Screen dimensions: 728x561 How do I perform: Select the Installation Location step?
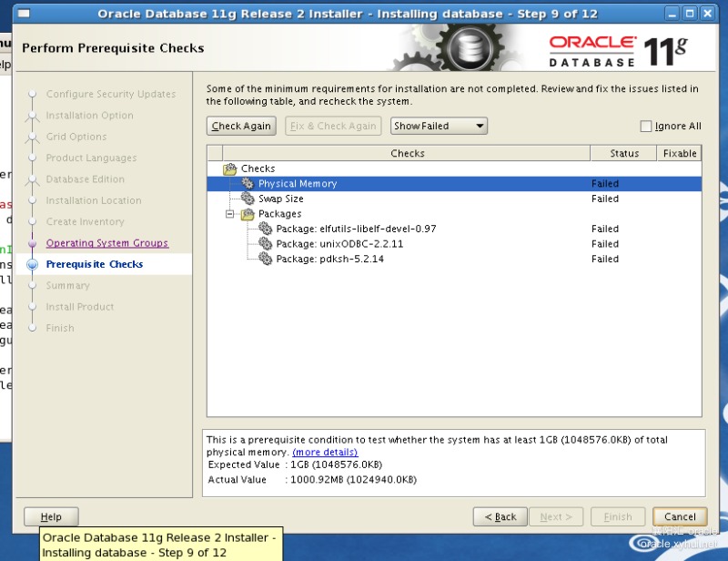[94, 200]
